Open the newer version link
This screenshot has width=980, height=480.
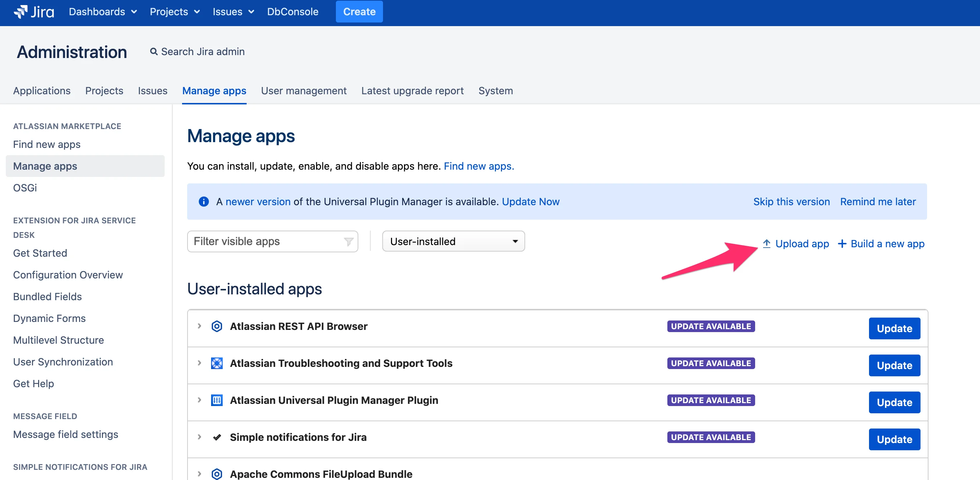click(x=258, y=202)
